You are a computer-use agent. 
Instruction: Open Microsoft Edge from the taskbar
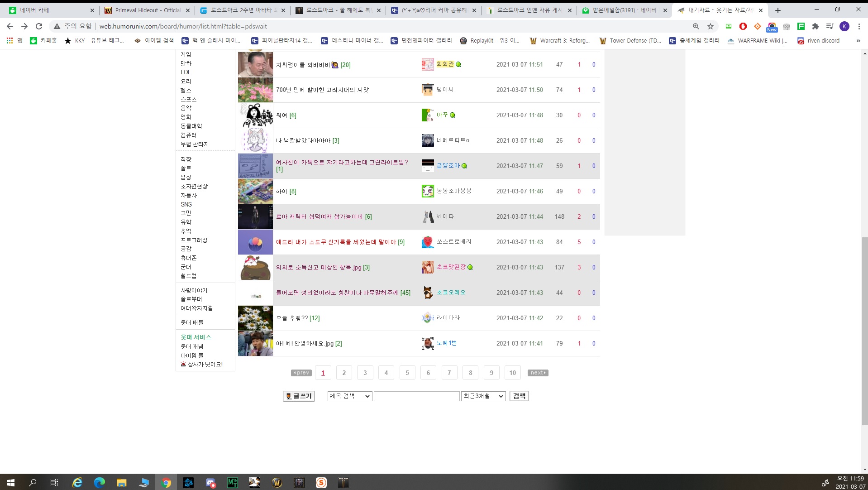tap(99, 482)
